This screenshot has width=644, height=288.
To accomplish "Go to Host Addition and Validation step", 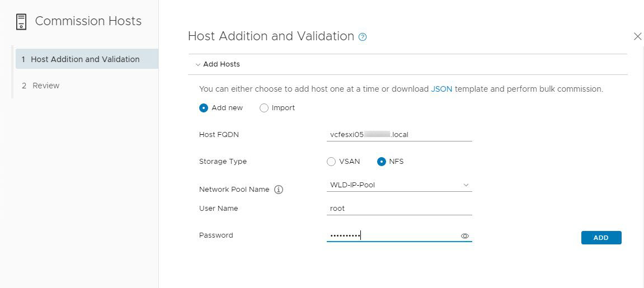I will [x=85, y=59].
